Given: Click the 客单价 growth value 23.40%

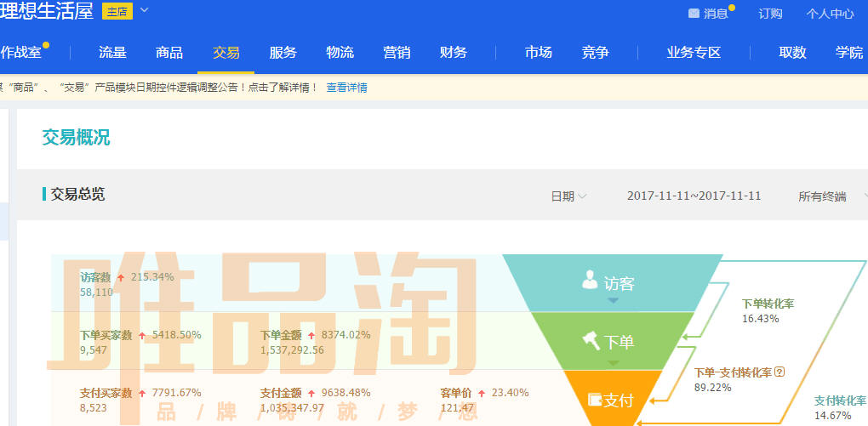Looking at the screenshot, I should click(510, 393).
